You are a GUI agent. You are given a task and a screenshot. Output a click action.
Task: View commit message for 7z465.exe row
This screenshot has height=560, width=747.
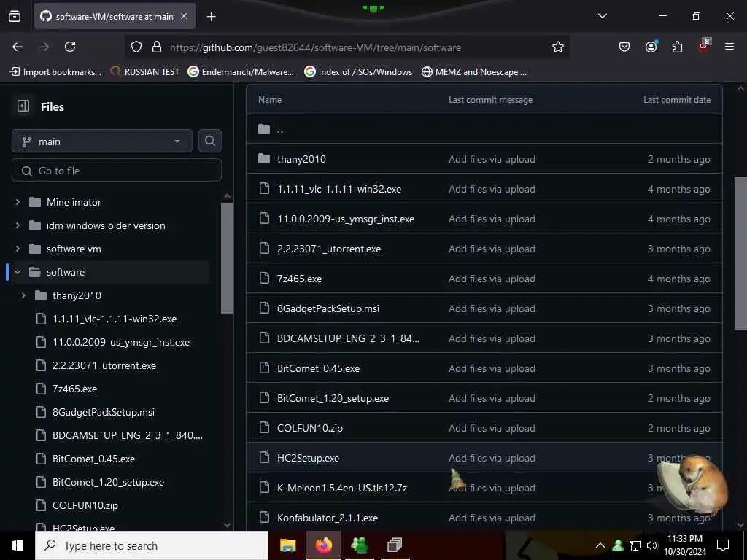point(492,279)
